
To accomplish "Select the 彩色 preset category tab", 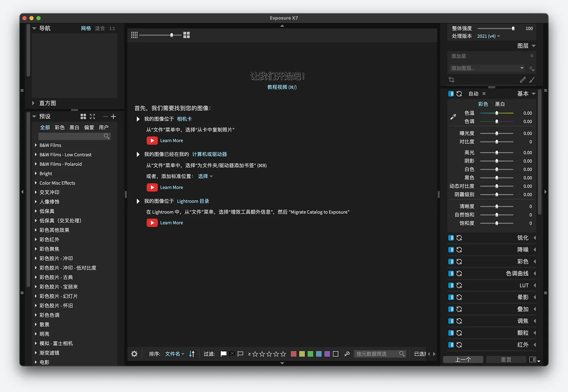I will (x=59, y=128).
